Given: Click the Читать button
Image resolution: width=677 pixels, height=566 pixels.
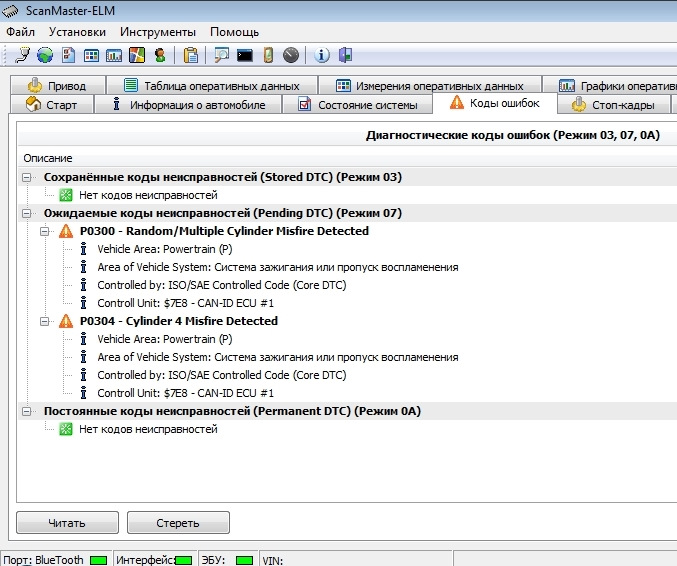Looking at the screenshot, I should (x=67, y=523).
